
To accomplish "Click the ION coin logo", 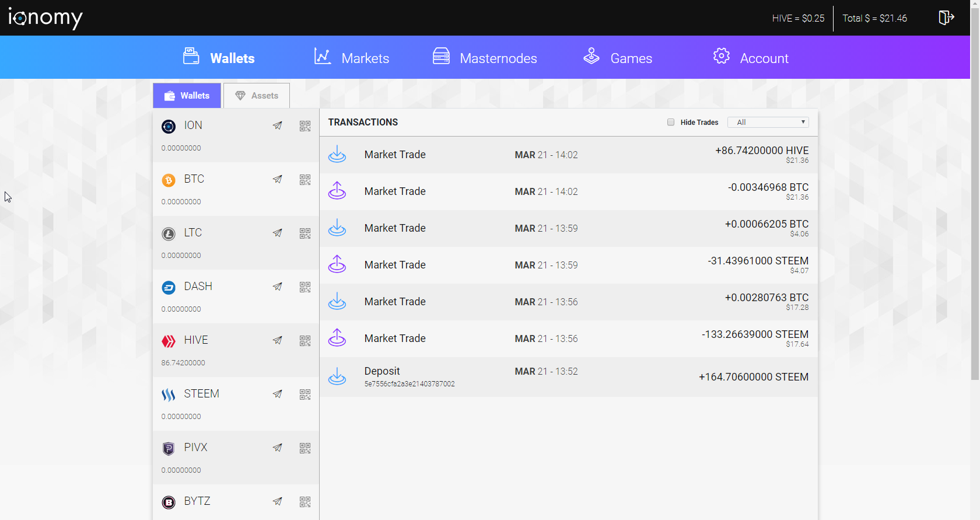I will pyautogui.click(x=169, y=127).
